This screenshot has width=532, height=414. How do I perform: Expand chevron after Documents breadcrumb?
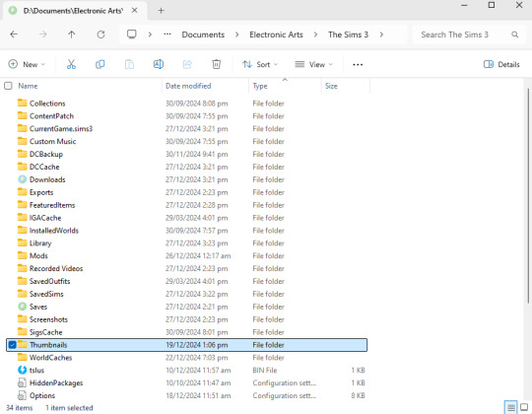236,34
